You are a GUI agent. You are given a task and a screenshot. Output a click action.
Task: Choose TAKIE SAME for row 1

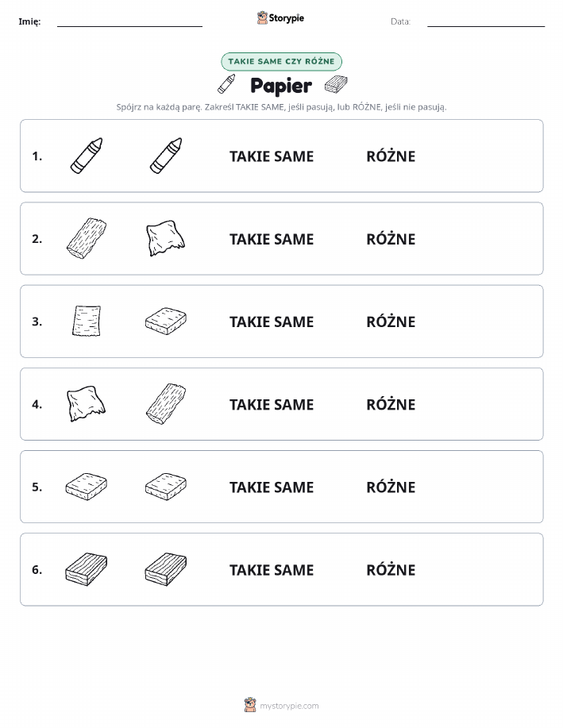pos(272,156)
